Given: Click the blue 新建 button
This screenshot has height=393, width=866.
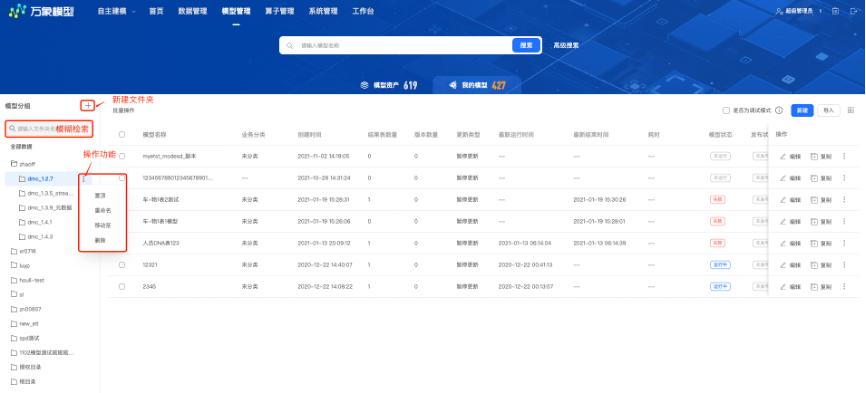Looking at the screenshot, I should [x=802, y=110].
